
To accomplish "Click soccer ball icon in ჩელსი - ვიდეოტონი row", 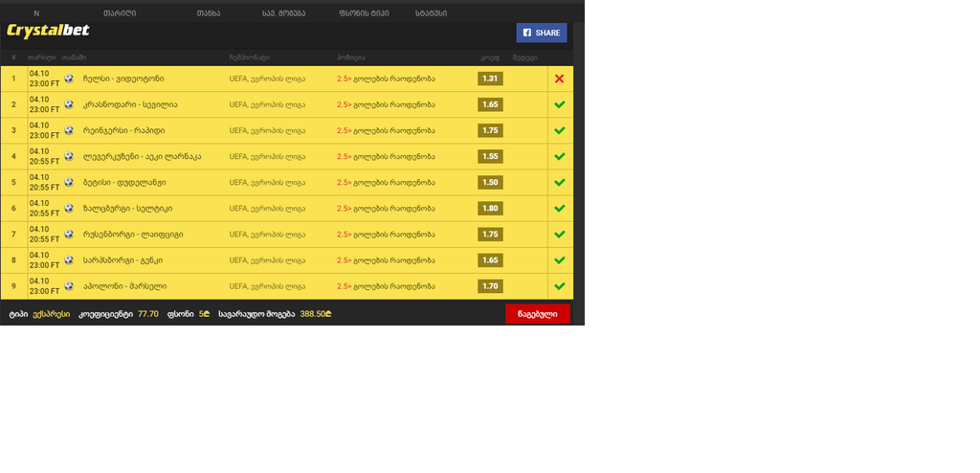I will tap(69, 79).
